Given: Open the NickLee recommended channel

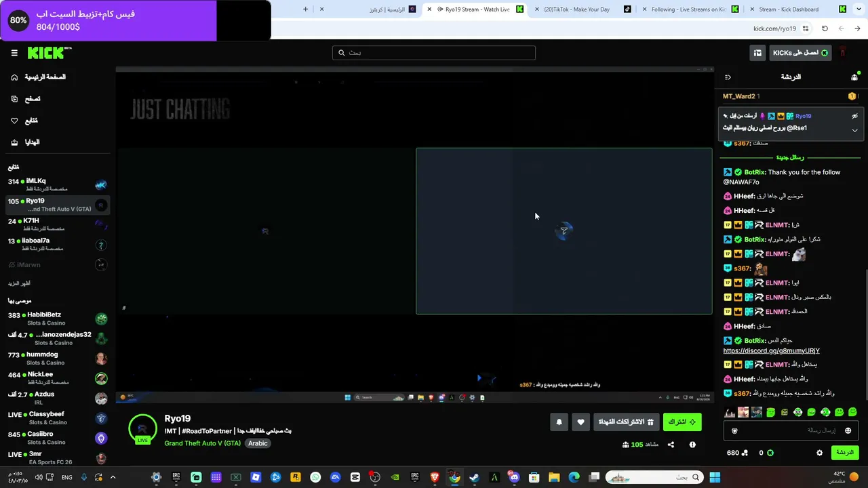Looking at the screenshot, I should tap(58, 378).
